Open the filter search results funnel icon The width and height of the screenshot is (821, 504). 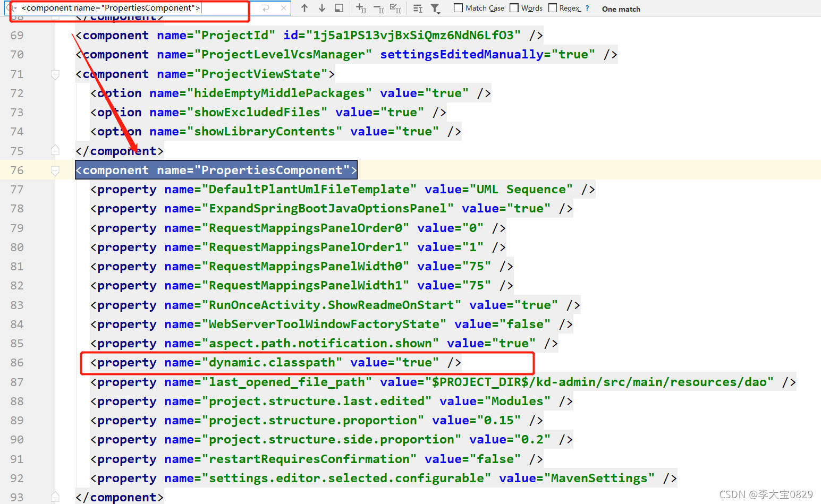[435, 8]
